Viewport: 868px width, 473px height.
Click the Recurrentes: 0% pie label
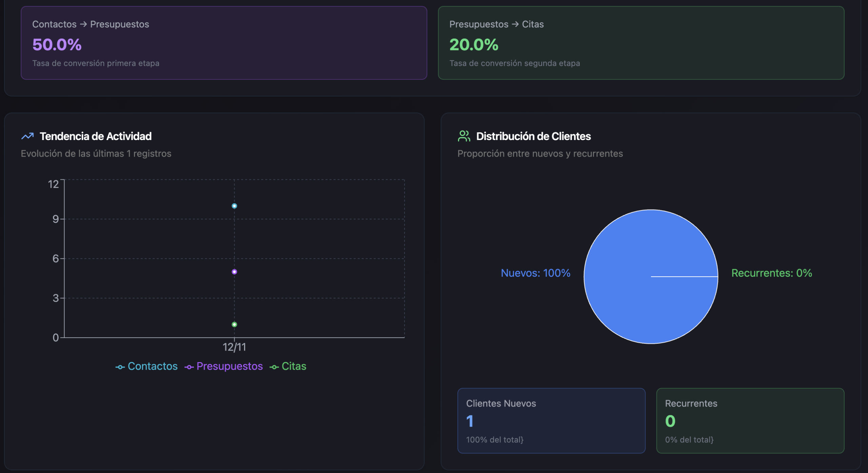[771, 273]
